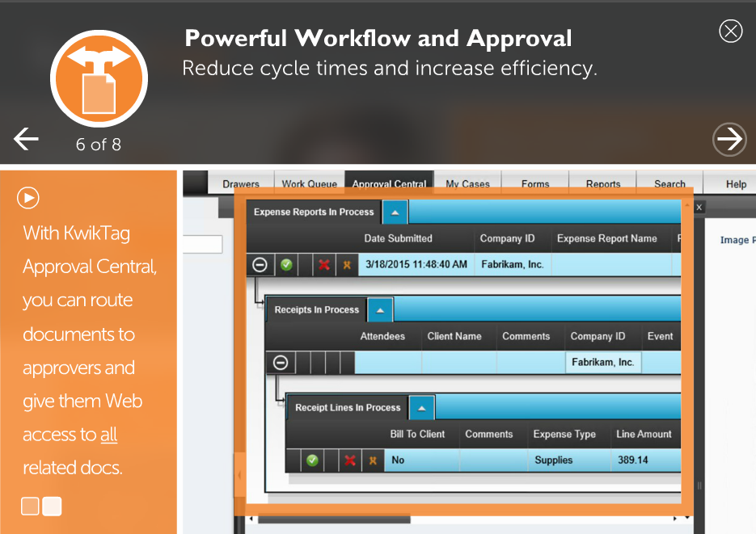The height and width of the screenshot is (534, 756).
Task: Play the Approval Central tour video
Action: pyautogui.click(x=28, y=198)
